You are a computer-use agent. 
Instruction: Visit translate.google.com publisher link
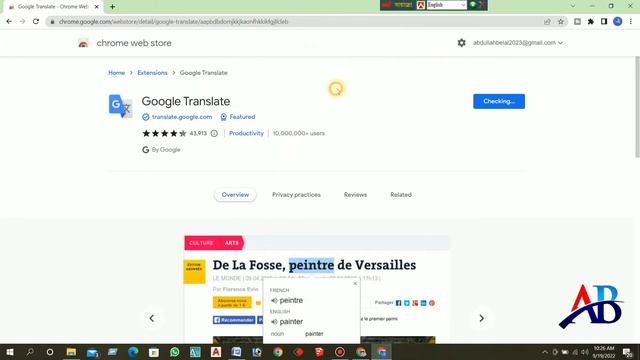(x=182, y=117)
